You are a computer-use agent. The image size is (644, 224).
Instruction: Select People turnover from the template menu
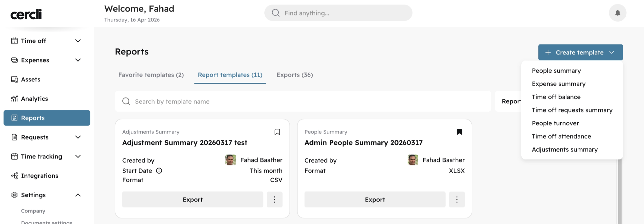coord(555,123)
